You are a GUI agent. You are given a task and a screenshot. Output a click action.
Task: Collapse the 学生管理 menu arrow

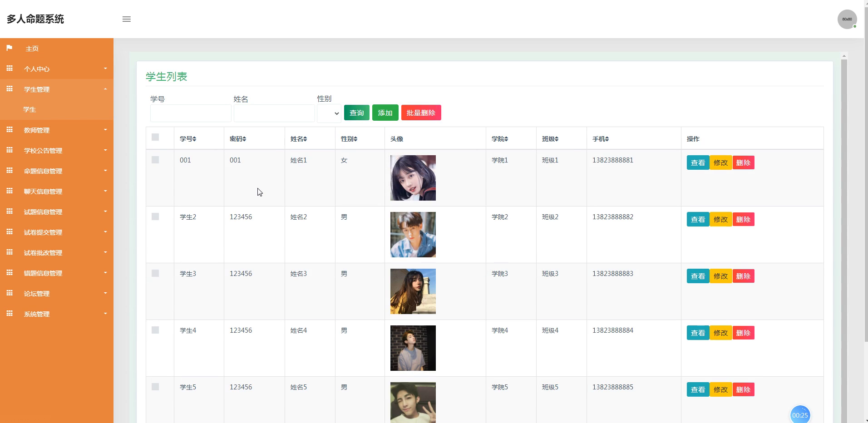pos(105,89)
